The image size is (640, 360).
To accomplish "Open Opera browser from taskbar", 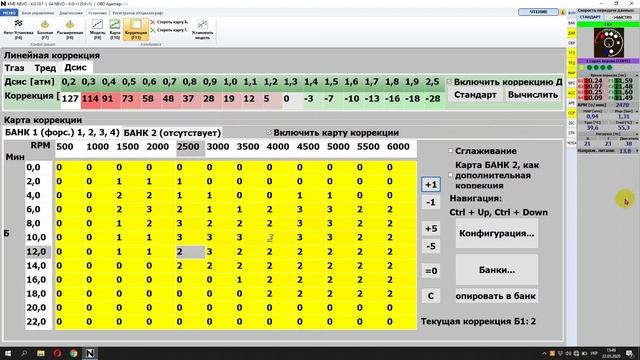I will [57, 353].
